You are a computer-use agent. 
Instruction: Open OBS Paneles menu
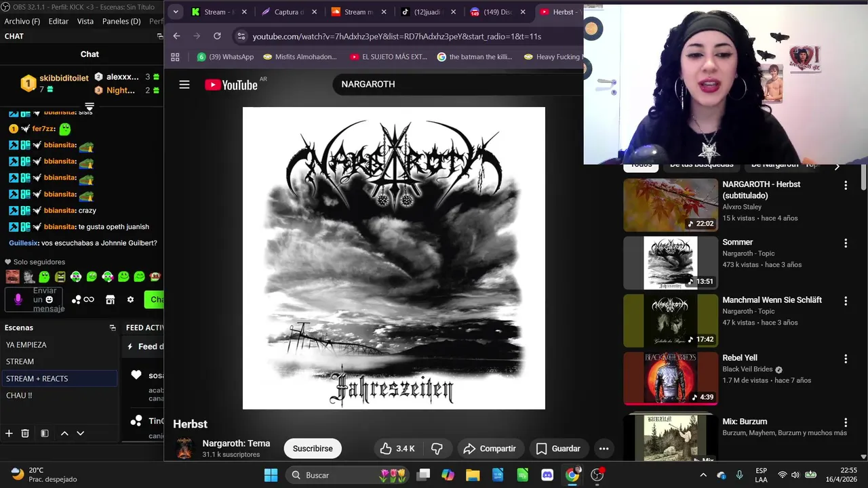(121, 21)
